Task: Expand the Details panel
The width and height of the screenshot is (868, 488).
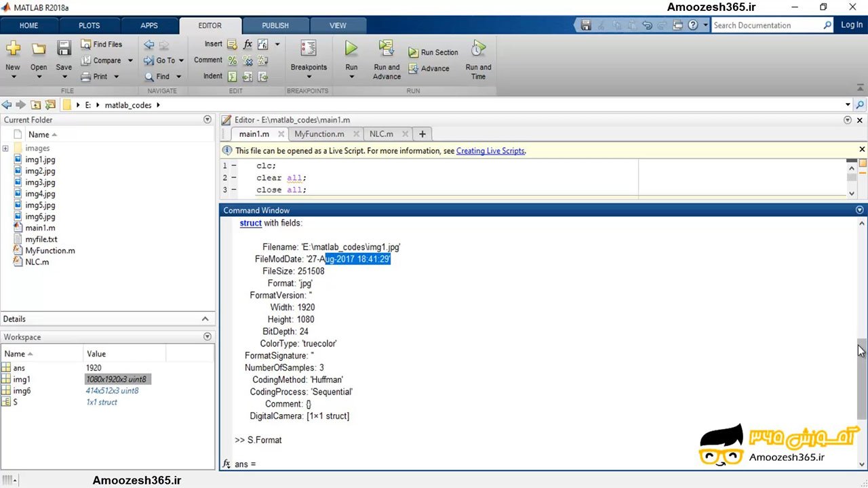Action: pos(205,319)
